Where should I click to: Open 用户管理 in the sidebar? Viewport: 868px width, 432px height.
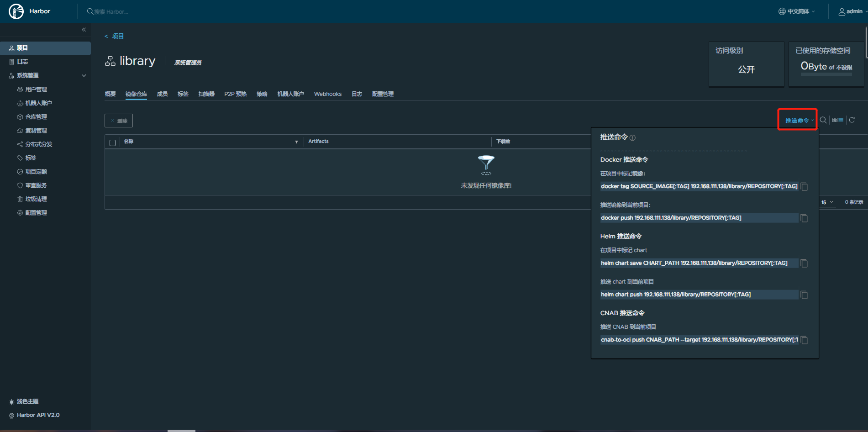point(36,90)
